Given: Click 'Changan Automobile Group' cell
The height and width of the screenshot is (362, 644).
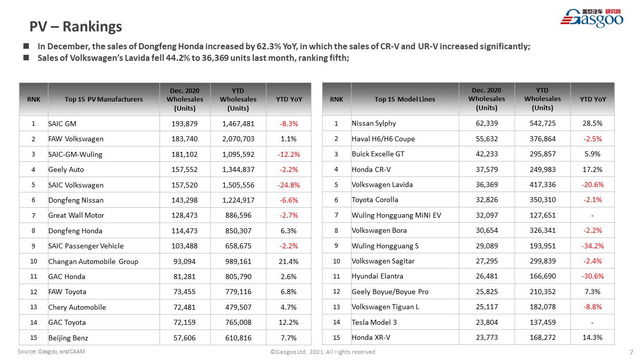Looking at the screenshot, I should 104,261.
